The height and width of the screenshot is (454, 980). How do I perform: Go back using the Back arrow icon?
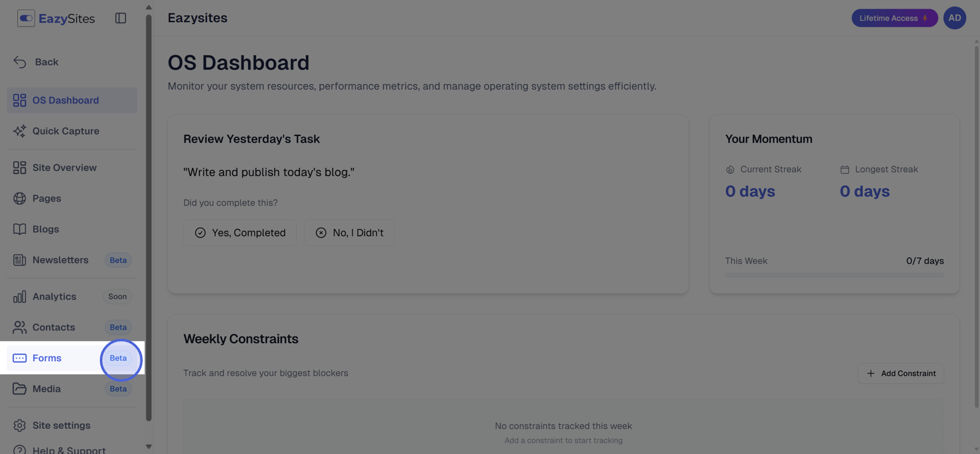pyautogui.click(x=20, y=62)
